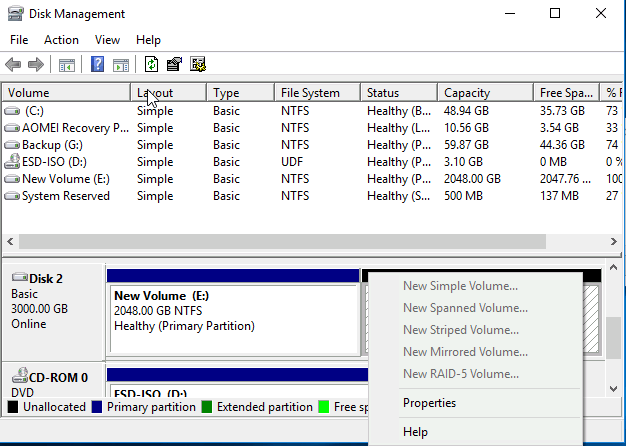626x446 pixels.
Task: Click the disk pane vertical scrollbar thumb
Action: coord(613,338)
